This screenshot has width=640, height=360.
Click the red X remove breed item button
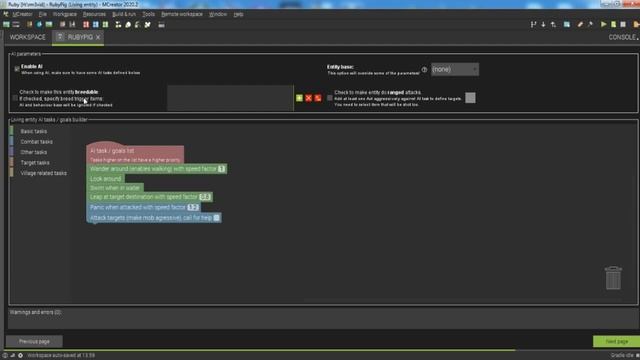[x=309, y=98]
